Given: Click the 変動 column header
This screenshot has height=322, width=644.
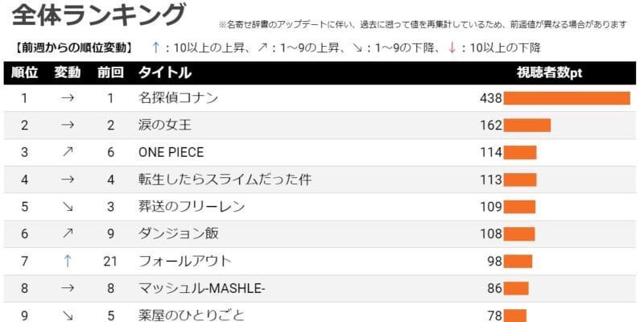Looking at the screenshot, I should point(68,72).
